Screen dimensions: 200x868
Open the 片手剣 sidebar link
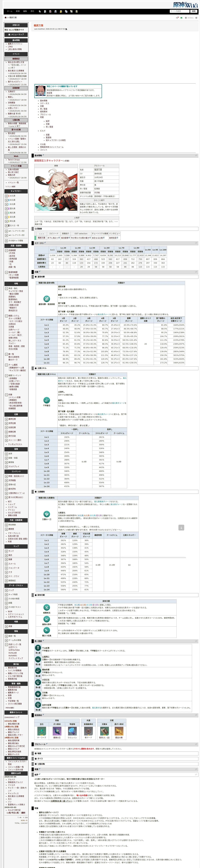pos(12,253)
